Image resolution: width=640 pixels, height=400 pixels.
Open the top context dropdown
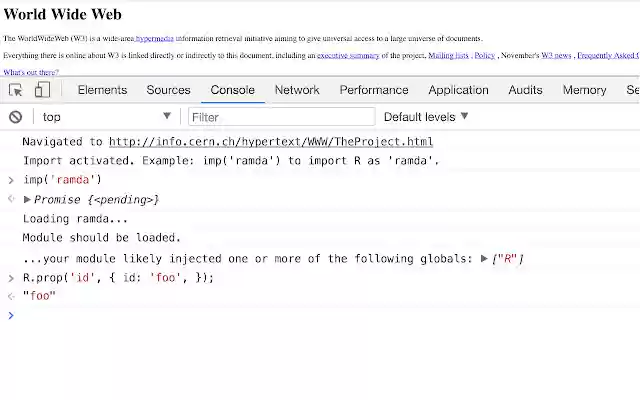(x=107, y=117)
